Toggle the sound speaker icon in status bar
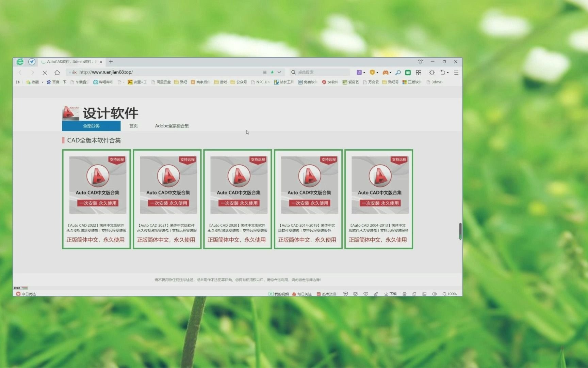 pos(435,294)
